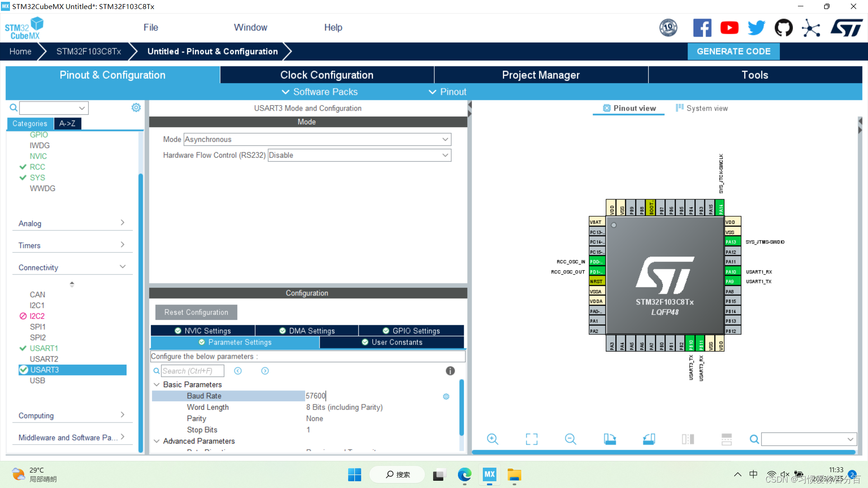Click the GENERATE CODE button
The image size is (868, 488).
click(733, 52)
